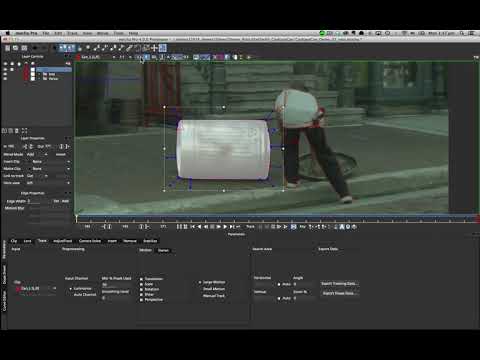Open the Curve Editor vertical side tab
The image size is (480, 360).
(4, 301)
